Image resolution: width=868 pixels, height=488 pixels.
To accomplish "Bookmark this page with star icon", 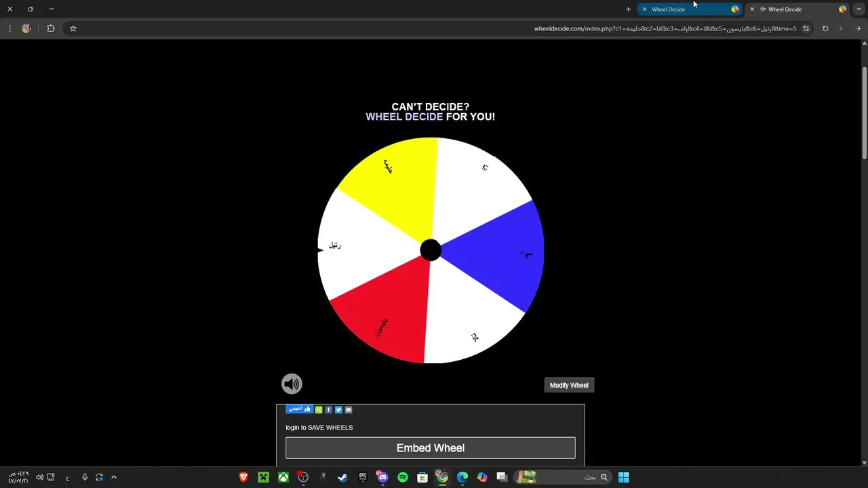I will coord(73,28).
